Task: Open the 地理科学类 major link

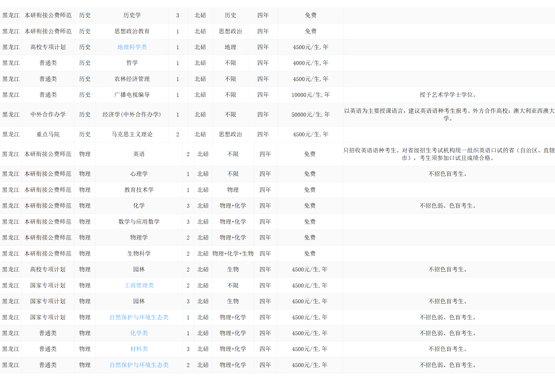Action: [x=132, y=47]
